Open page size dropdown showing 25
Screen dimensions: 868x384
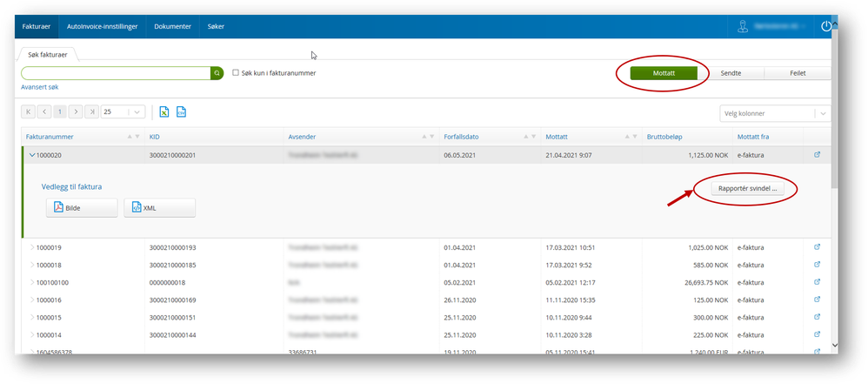(123, 112)
